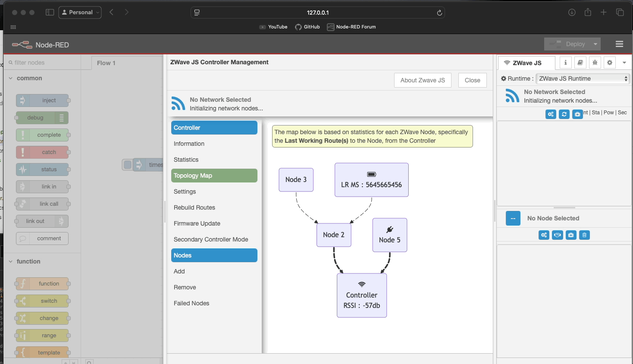633x364 pixels.
Task: Click the handshake interview node icon
Action: (x=558, y=235)
